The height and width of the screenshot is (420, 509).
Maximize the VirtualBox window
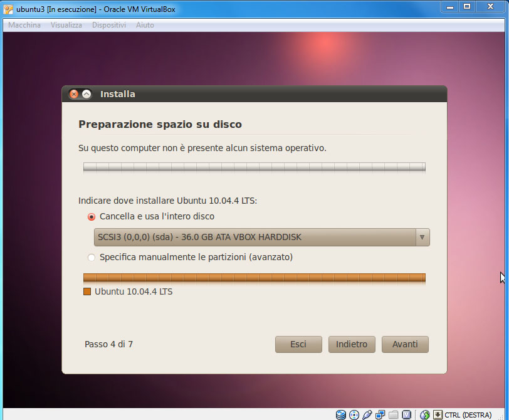(x=467, y=7)
